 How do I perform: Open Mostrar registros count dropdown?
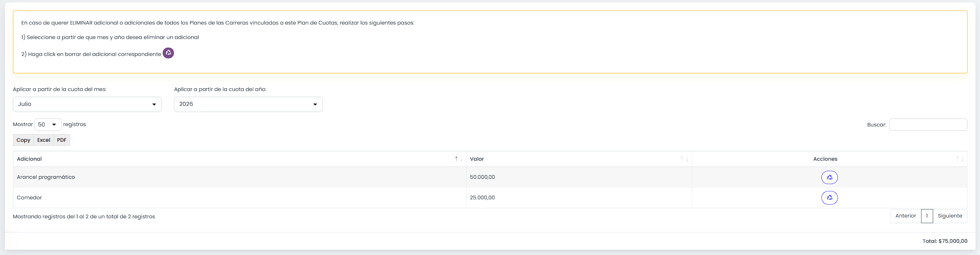48,124
